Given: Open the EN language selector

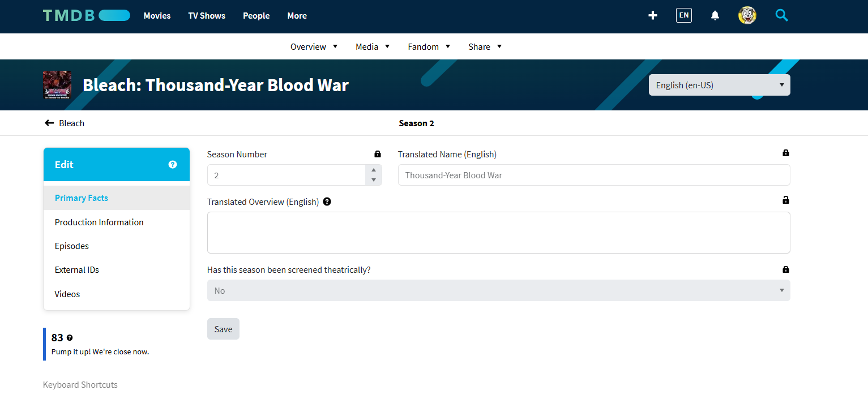Looking at the screenshot, I should pyautogui.click(x=684, y=15).
